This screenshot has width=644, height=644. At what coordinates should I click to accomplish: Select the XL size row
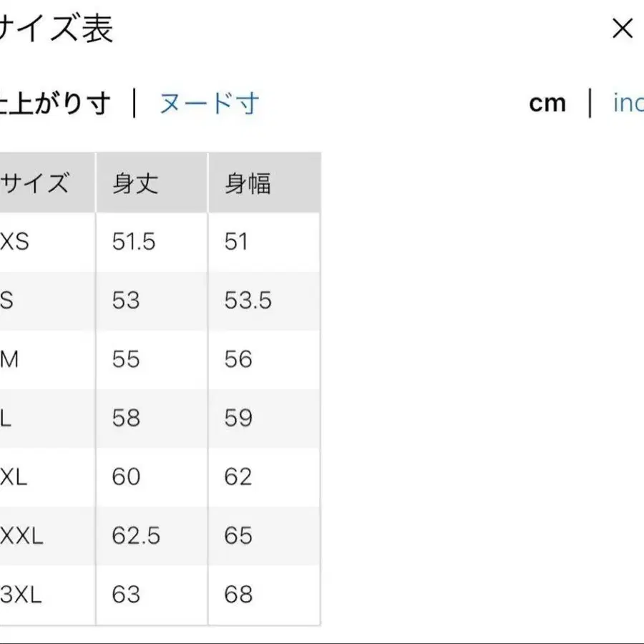pos(16,477)
